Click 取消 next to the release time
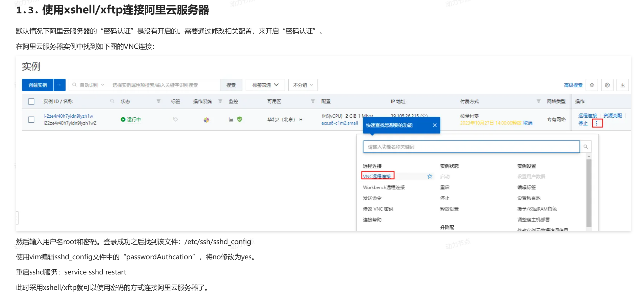This screenshot has height=302, width=644. 528,123
